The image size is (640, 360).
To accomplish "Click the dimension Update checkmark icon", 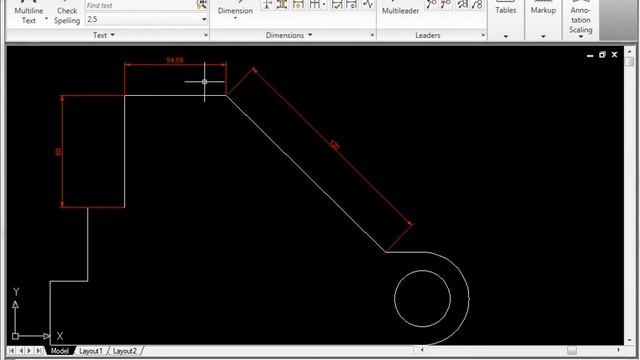I will click(337, 4).
